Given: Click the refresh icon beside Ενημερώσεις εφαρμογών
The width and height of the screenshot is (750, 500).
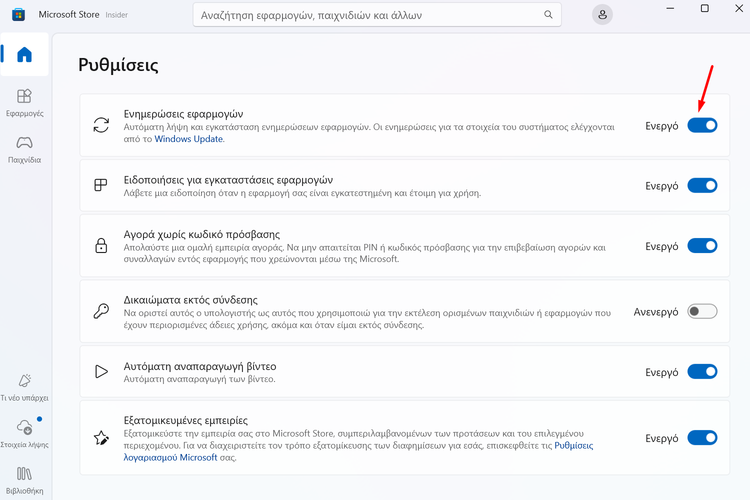Looking at the screenshot, I should [x=101, y=125].
